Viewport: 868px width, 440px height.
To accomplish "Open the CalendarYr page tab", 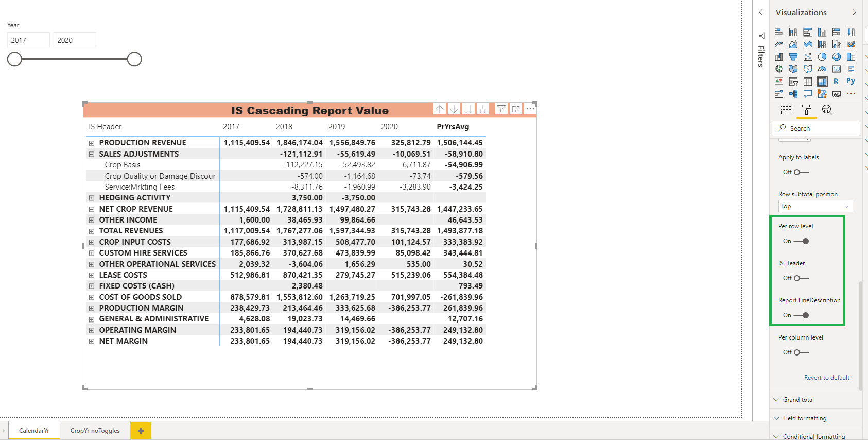I will (34, 431).
